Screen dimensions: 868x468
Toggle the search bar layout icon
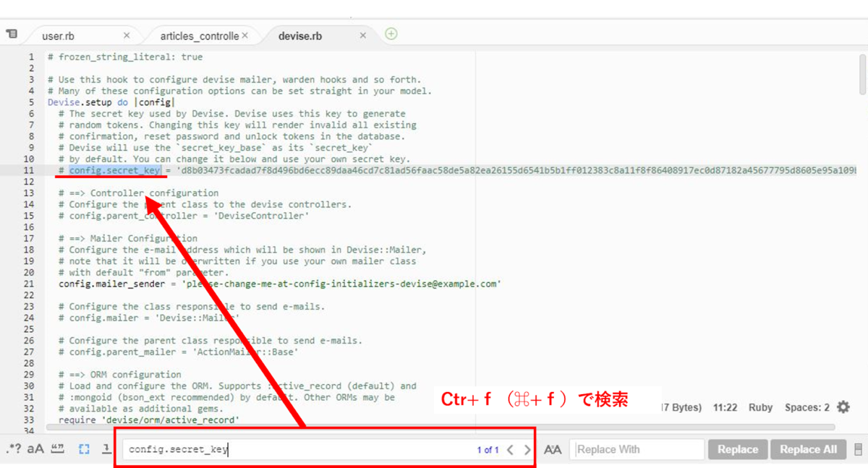859,449
